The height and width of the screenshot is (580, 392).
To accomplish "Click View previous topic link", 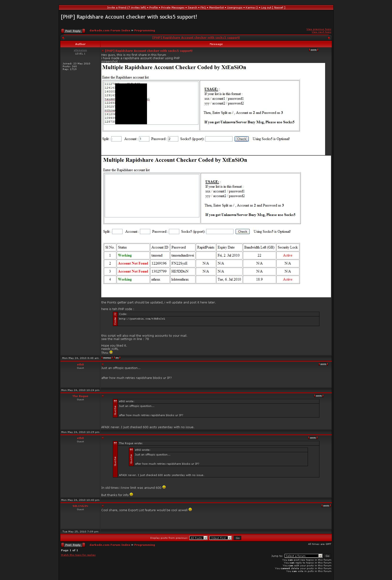I will 318,29.
